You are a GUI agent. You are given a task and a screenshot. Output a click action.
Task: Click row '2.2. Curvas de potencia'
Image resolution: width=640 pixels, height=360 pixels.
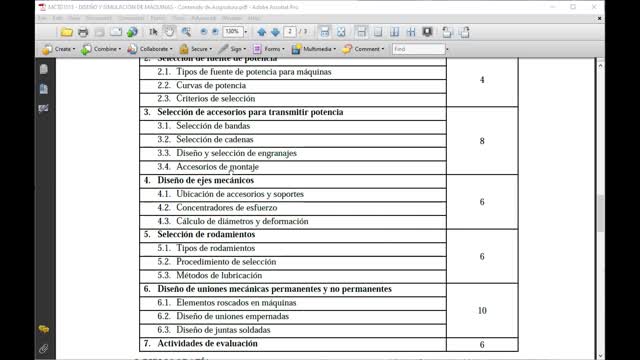293,86
